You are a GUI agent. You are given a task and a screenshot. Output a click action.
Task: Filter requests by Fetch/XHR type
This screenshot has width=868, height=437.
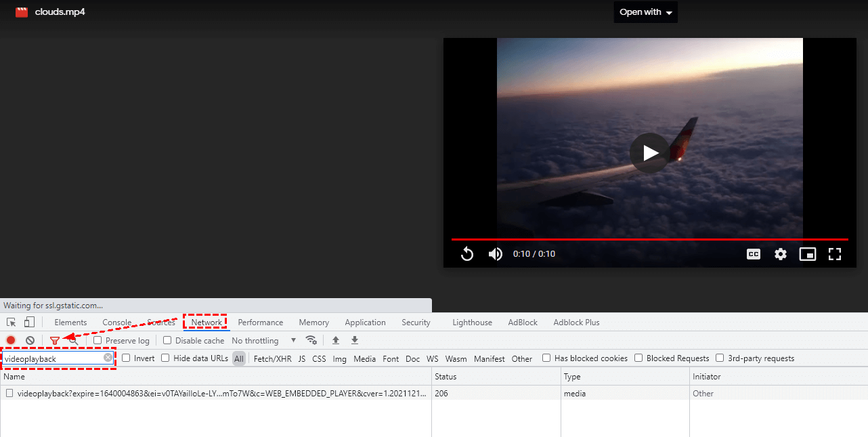(272, 359)
